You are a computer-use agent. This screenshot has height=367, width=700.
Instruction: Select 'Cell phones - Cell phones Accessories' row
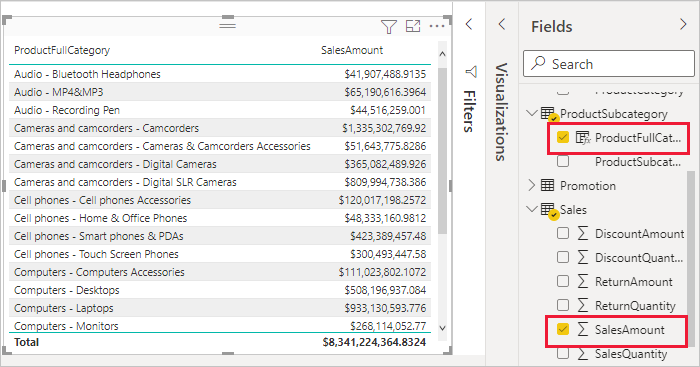point(220,200)
